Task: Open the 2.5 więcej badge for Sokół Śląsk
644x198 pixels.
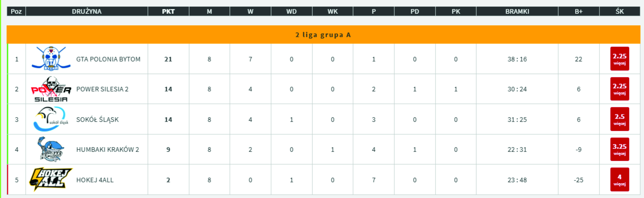Action: point(619,119)
